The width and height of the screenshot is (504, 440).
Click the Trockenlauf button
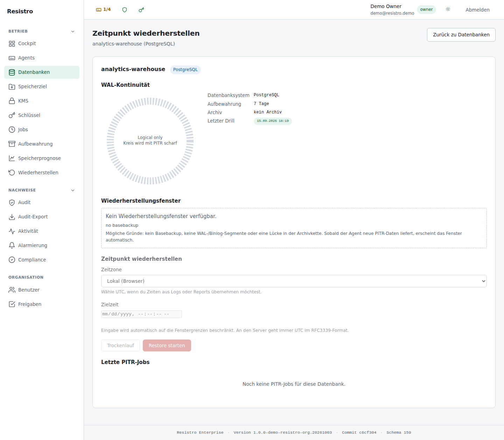120,345
